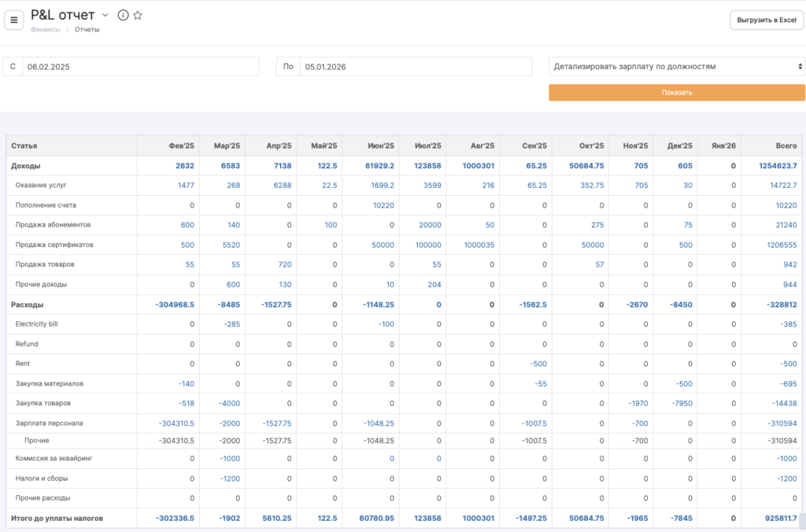Click the Всего column header
Viewport: 806px width, 532px height.
coord(786,146)
